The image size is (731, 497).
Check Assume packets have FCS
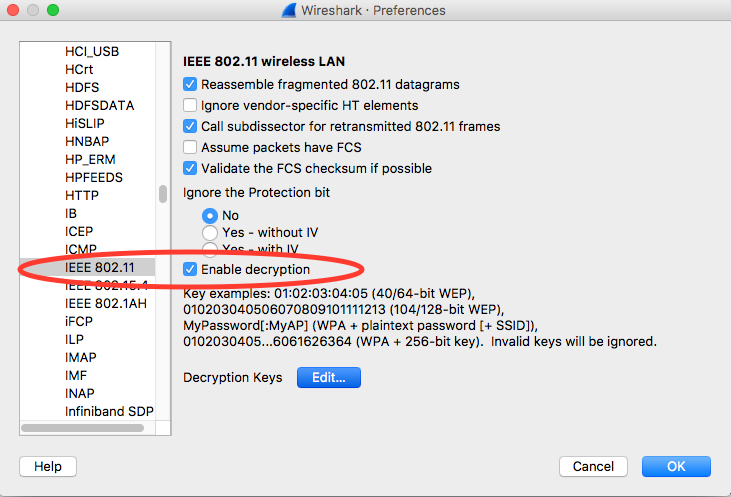point(191,147)
